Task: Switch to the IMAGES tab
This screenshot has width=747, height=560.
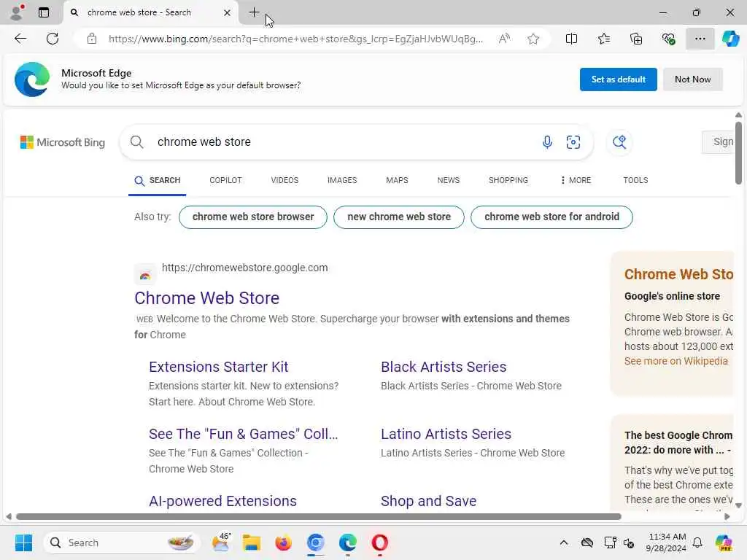Action: (342, 181)
